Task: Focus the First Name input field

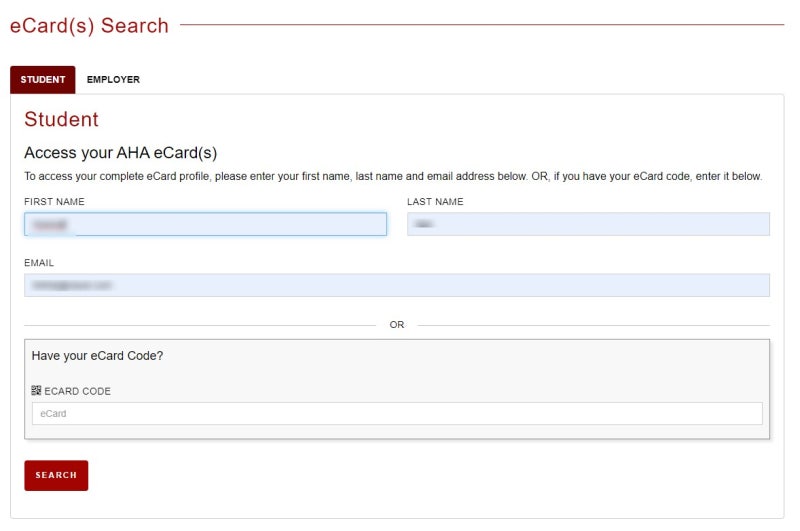Action: (205, 224)
